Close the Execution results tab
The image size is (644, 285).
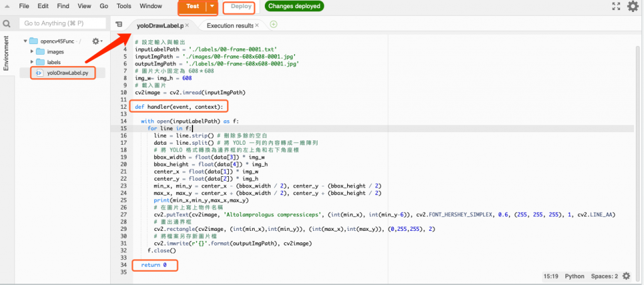point(257,25)
